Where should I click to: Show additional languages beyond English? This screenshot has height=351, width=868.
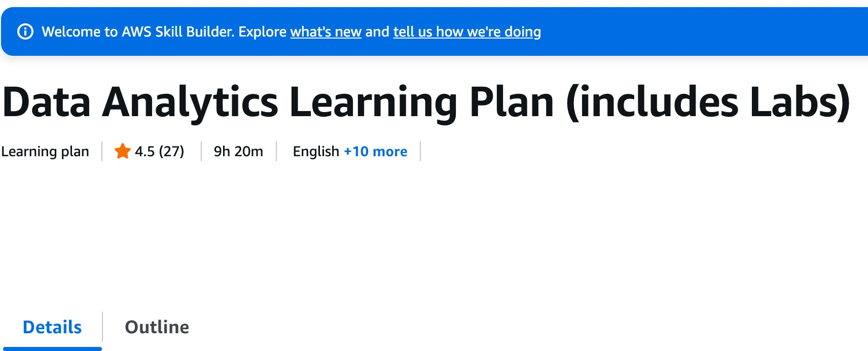click(x=375, y=151)
